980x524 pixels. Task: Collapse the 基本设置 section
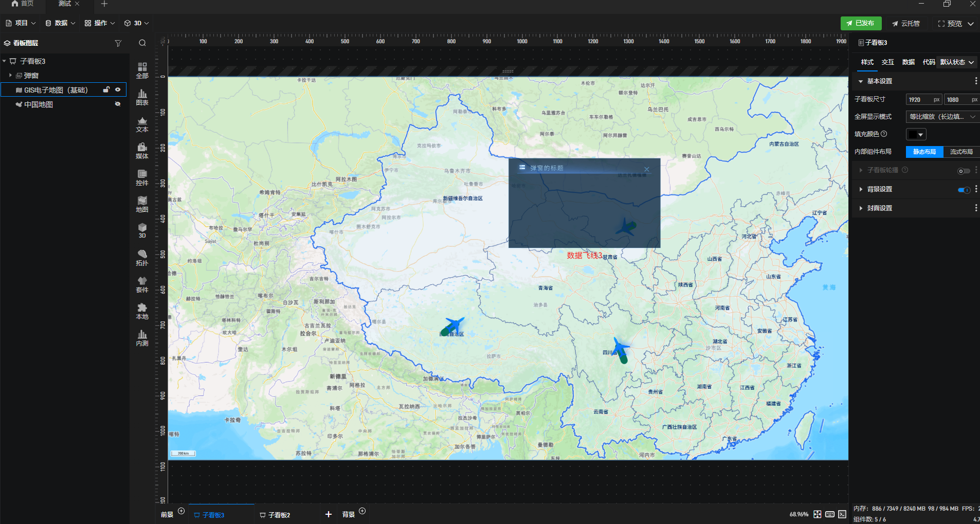click(861, 81)
